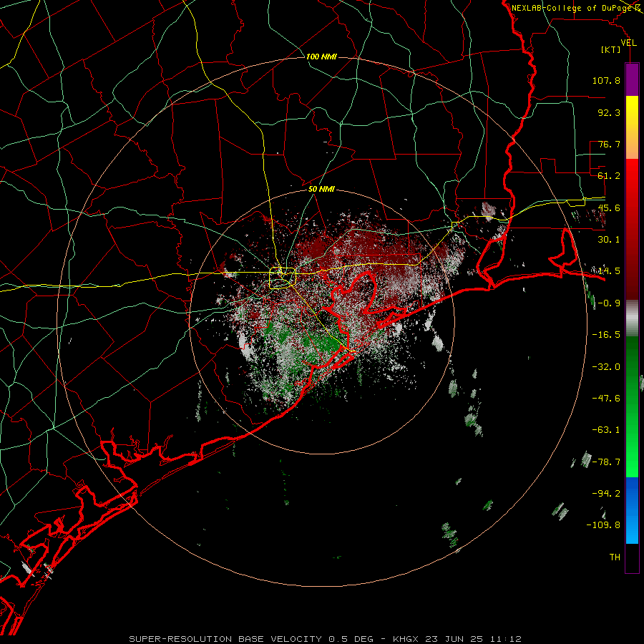The width and height of the screenshot is (644, 644).
Task: Click the 50 NMI range ring label
Action: coord(321,190)
